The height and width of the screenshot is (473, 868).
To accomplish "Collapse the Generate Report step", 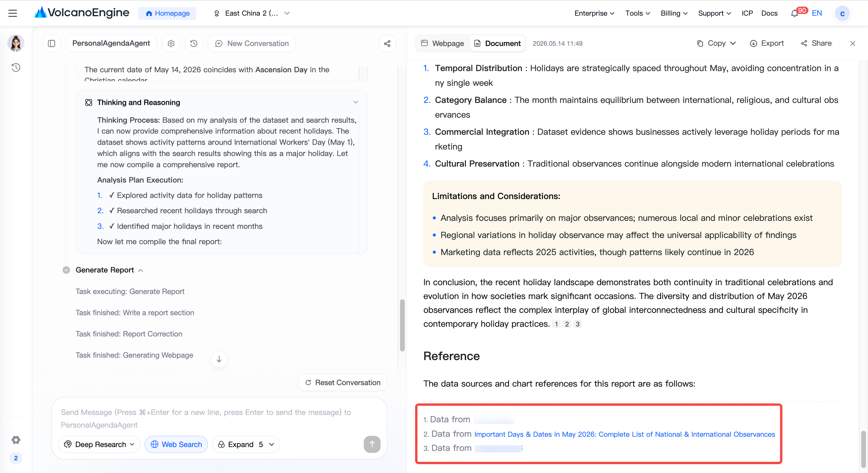I will click(141, 270).
